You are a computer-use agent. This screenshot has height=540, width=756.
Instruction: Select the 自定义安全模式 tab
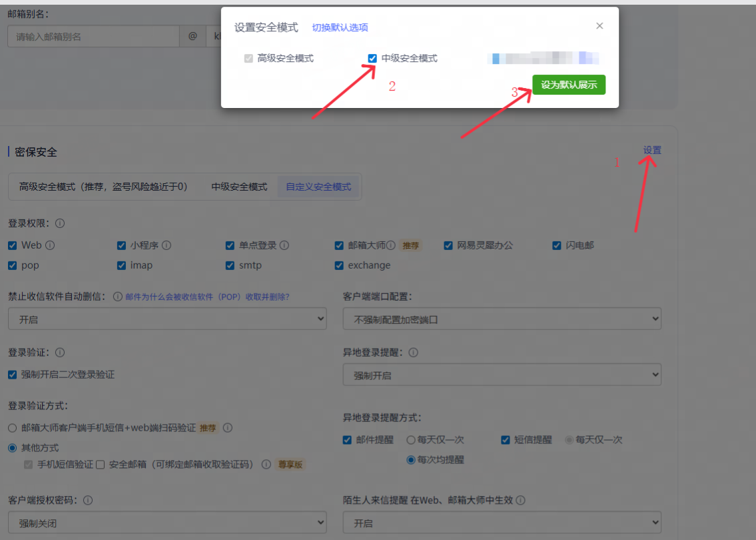[318, 187]
